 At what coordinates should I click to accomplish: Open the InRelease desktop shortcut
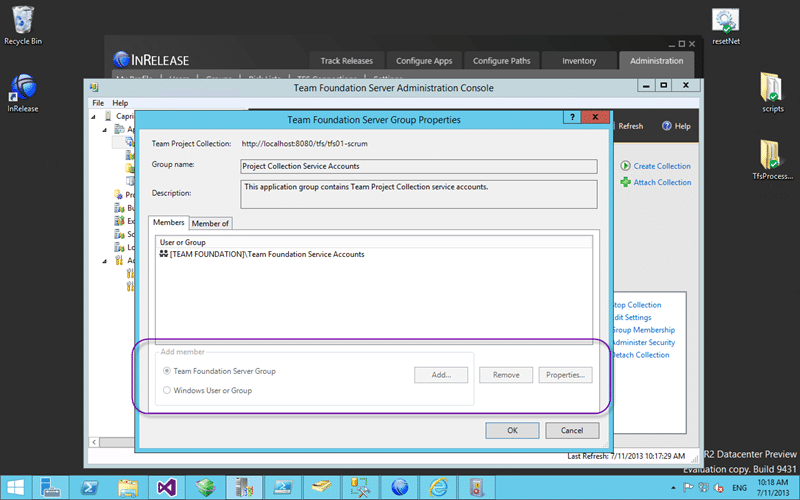(23, 93)
